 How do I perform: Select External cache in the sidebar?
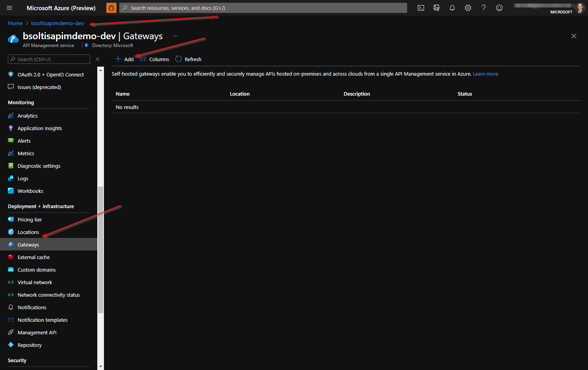pyautogui.click(x=34, y=258)
